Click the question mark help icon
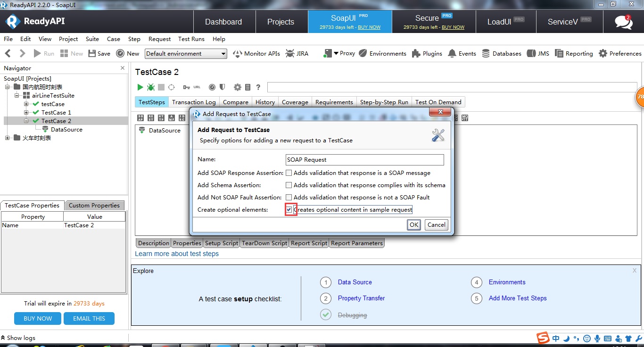The height and width of the screenshot is (347, 644). tap(258, 87)
